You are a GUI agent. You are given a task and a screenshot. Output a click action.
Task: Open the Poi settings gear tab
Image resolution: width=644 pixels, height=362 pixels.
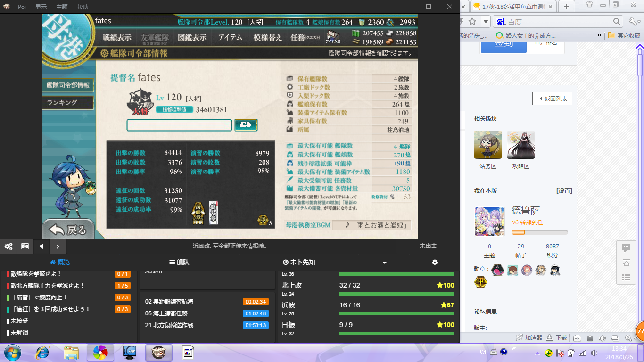click(x=435, y=262)
